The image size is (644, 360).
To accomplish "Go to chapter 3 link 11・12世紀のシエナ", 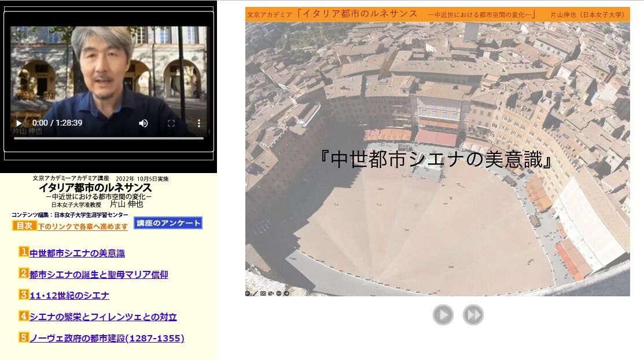I will [69, 296].
